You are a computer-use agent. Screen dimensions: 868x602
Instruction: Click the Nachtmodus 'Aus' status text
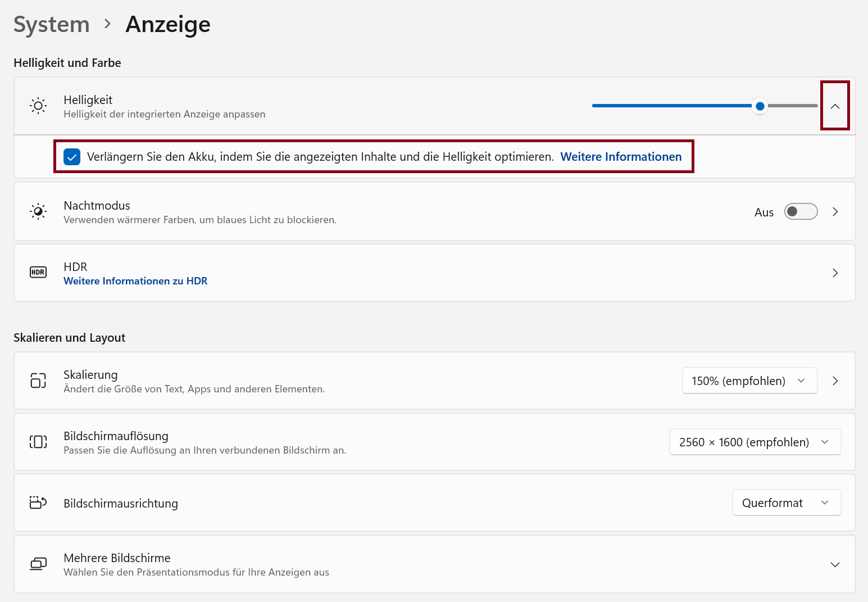click(764, 212)
